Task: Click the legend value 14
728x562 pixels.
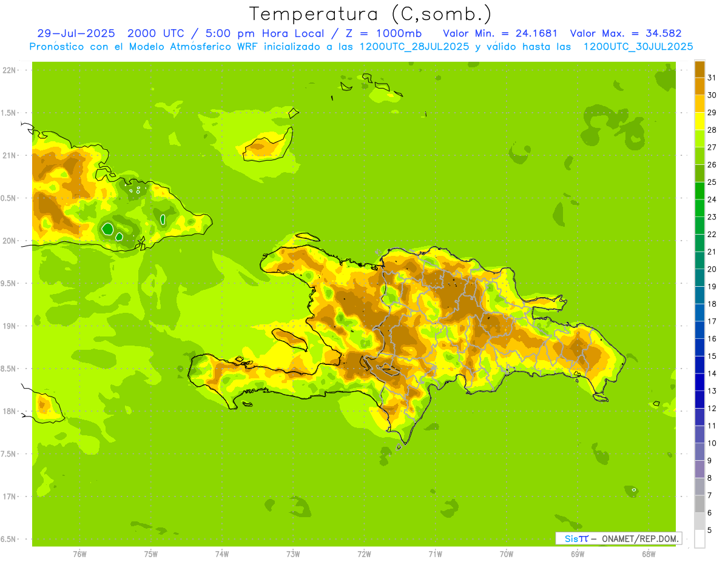Action: 712,373
